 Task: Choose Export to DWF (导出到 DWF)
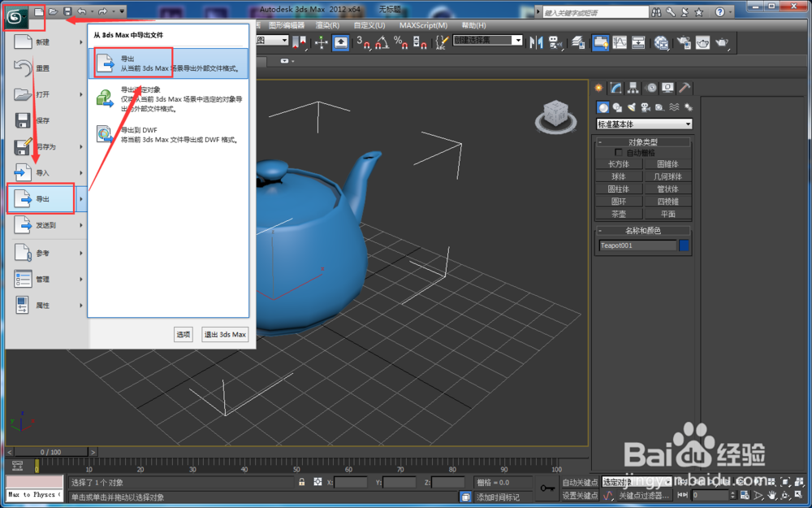tap(169, 135)
